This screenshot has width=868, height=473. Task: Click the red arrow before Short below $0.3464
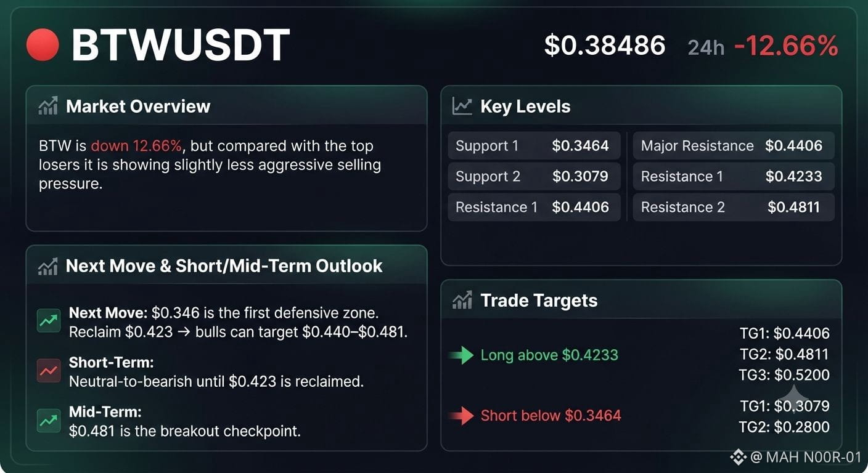[461, 416]
